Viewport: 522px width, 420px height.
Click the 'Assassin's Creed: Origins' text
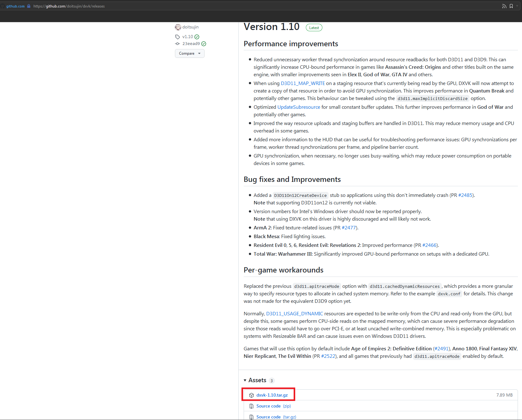click(413, 67)
